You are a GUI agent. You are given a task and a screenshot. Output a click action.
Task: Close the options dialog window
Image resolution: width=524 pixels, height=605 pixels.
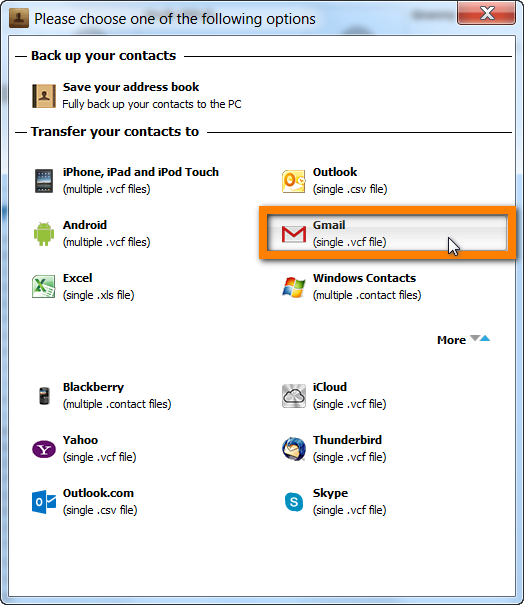tap(487, 14)
